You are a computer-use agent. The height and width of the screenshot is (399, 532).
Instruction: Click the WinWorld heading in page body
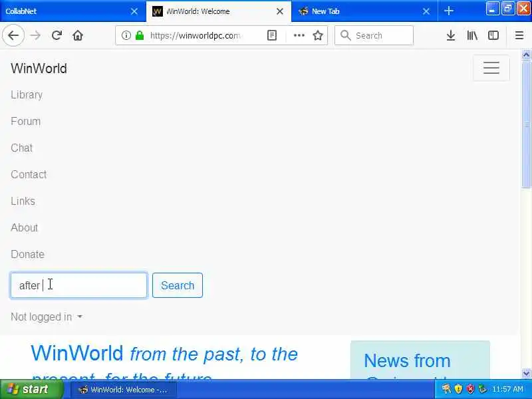pyautogui.click(x=77, y=353)
